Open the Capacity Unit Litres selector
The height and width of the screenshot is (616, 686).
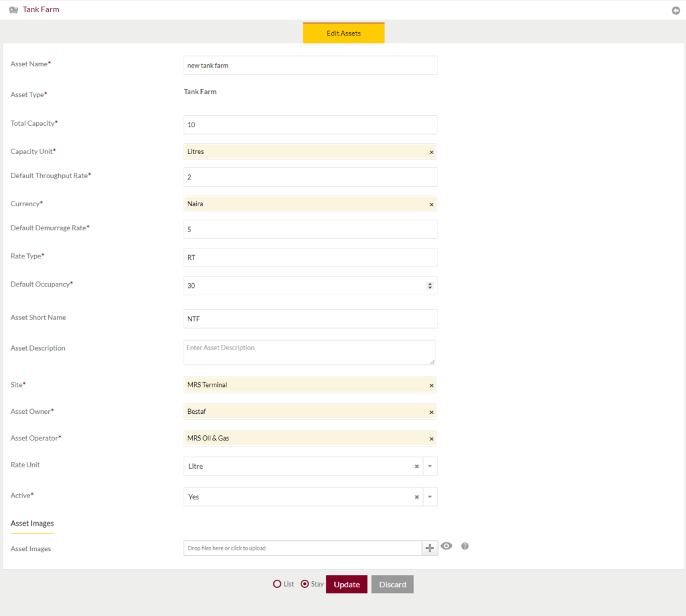tap(310, 152)
